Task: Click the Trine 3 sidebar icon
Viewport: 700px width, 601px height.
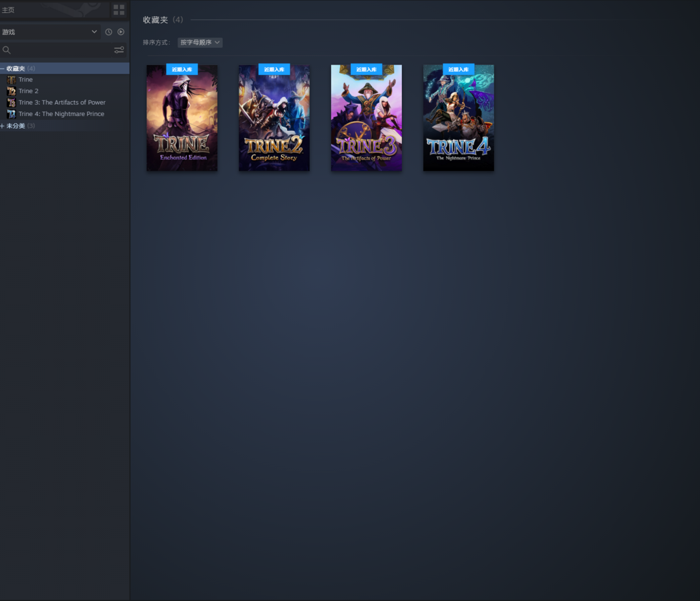Action: 11,103
